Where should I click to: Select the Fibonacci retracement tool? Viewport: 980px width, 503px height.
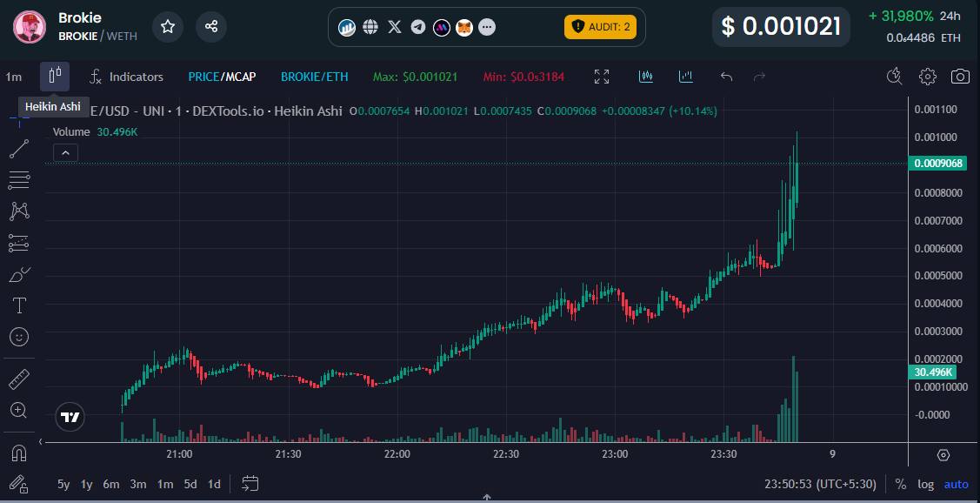[x=19, y=180]
